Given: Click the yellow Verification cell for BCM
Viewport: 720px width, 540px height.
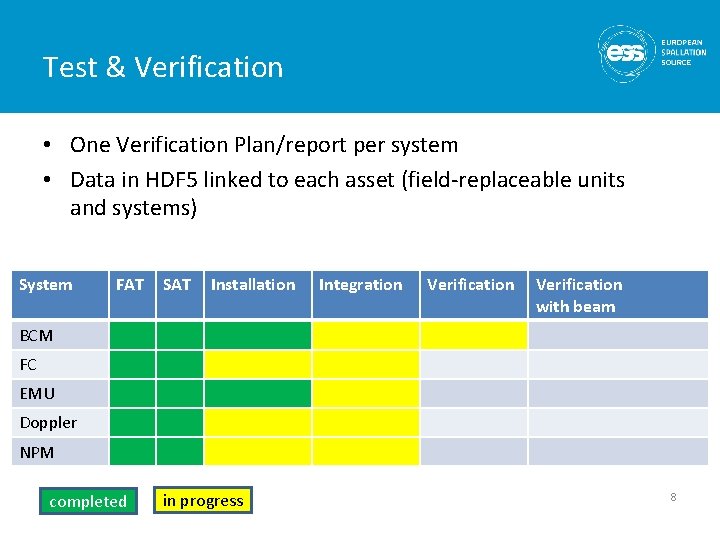Looking at the screenshot, I should coord(473,335).
